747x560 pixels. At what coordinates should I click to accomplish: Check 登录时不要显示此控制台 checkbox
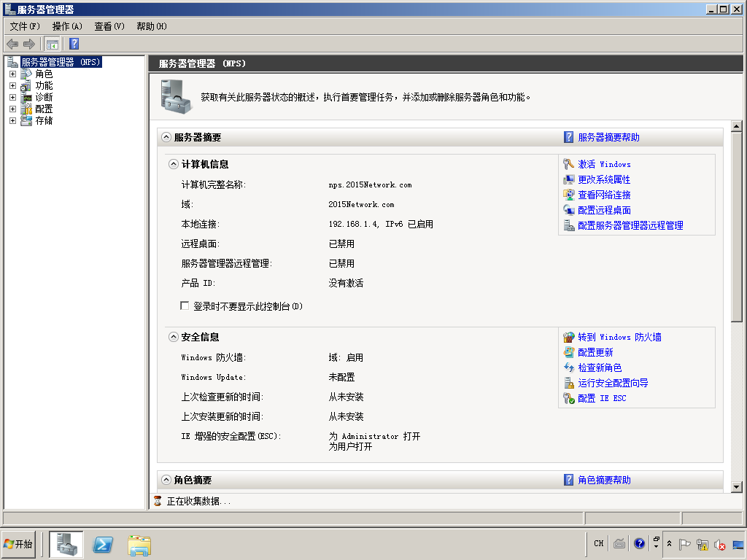185,306
